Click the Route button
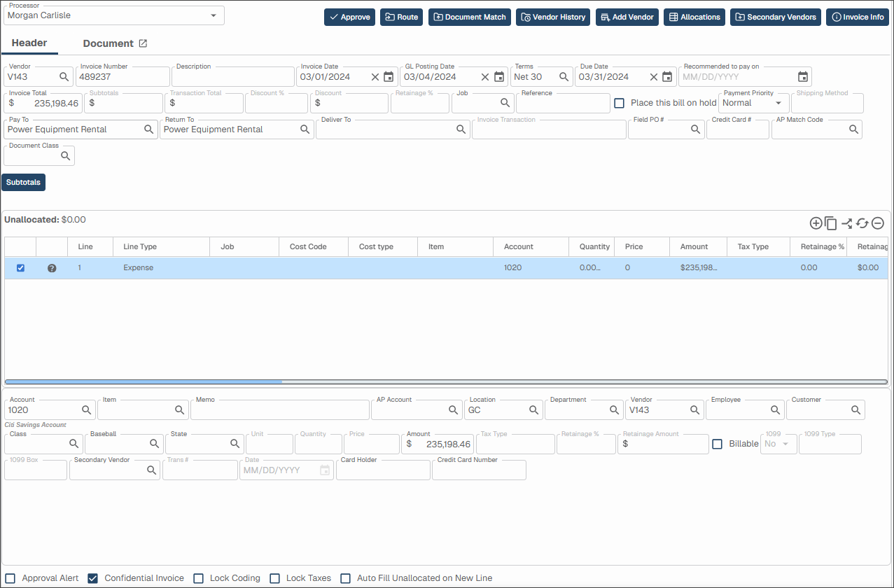This screenshot has height=588, width=894. pos(401,17)
